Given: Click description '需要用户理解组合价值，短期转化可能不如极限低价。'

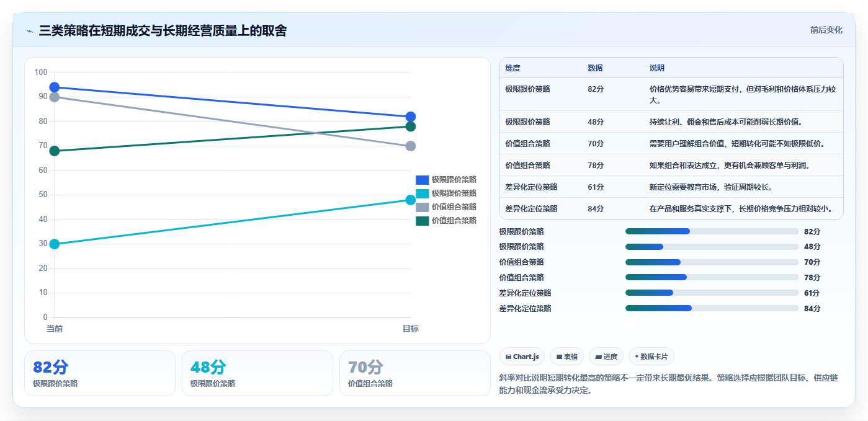Looking at the screenshot, I should tap(737, 144).
